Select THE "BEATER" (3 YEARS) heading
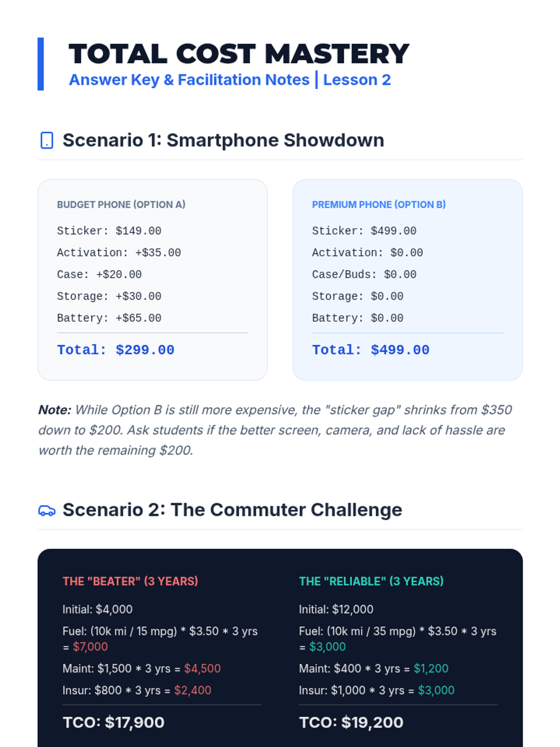Screen dimensions: 560x747 [131, 581]
